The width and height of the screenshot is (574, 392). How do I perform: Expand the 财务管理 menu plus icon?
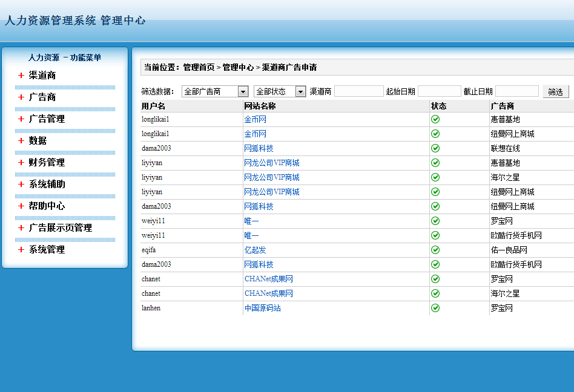pyautogui.click(x=21, y=163)
